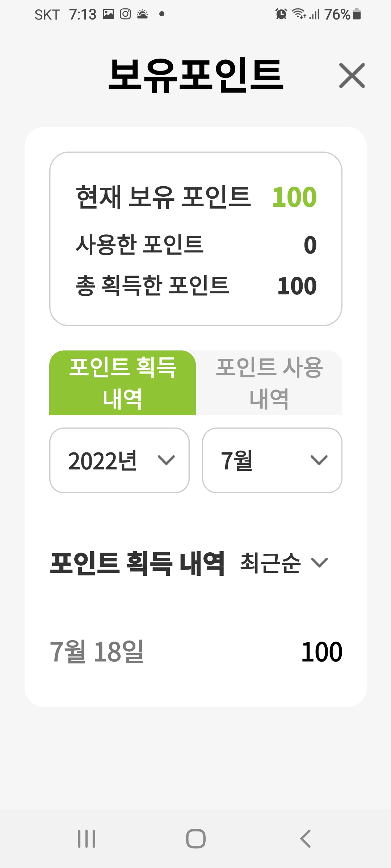391x868 pixels.
Task: Tap the alarm clock status icon
Action: [x=281, y=14]
